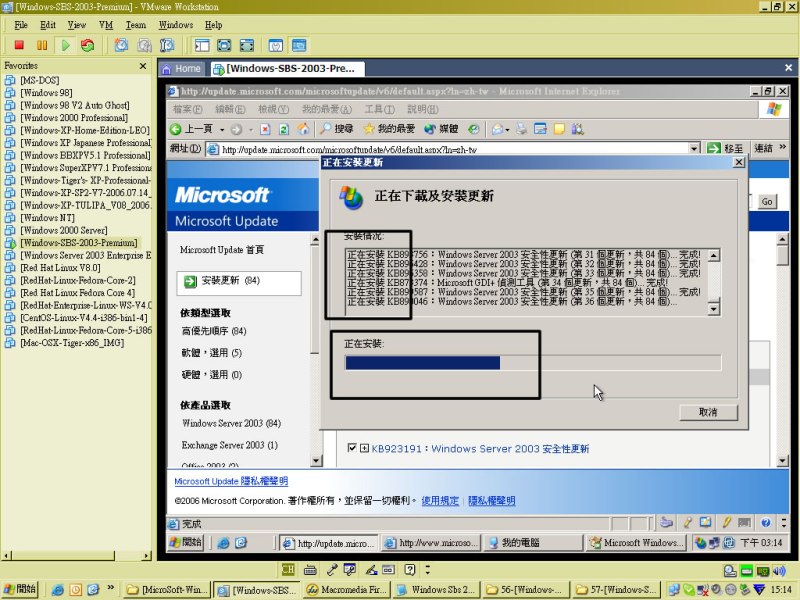Toggle the VMware Favorites sidebar icon
Image resolution: width=800 pixels, height=600 pixels.
coord(202,45)
